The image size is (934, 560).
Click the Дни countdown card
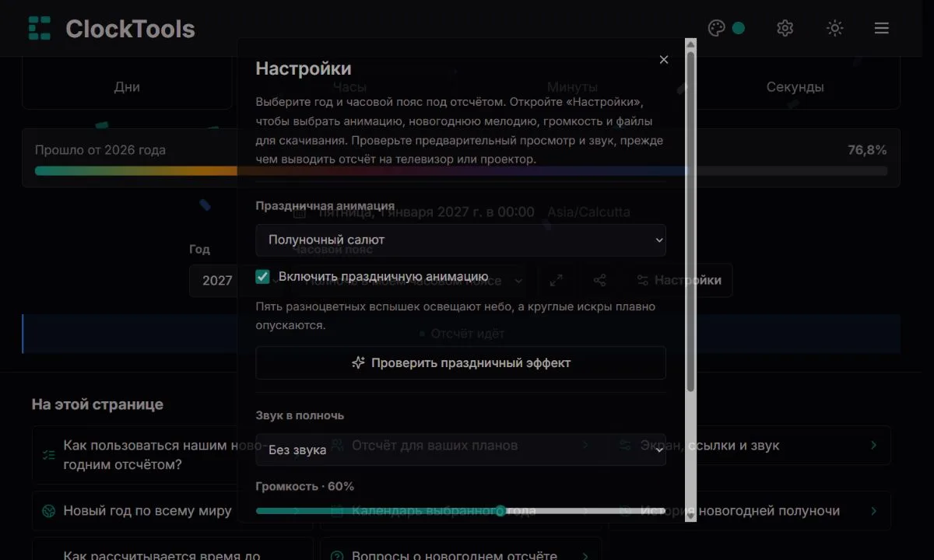(127, 83)
